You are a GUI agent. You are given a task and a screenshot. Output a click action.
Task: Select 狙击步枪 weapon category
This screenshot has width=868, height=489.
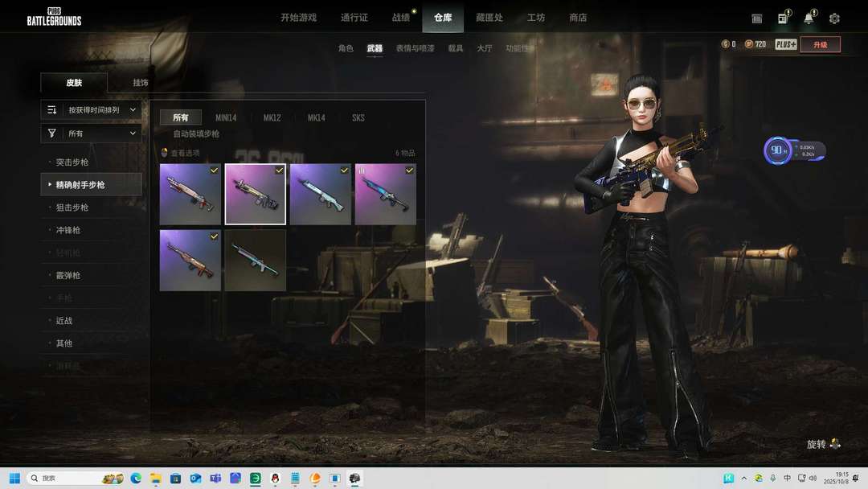coord(72,208)
